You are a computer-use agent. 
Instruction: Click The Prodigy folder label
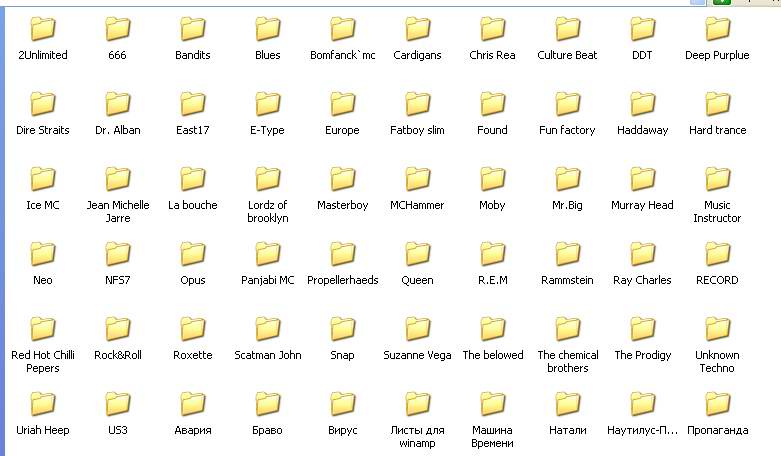click(x=643, y=356)
